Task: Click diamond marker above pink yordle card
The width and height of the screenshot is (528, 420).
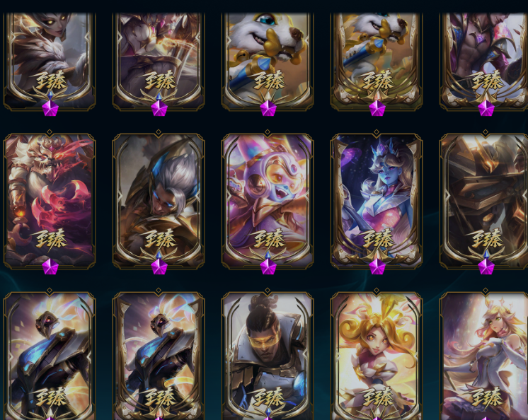Action: coord(268,132)
